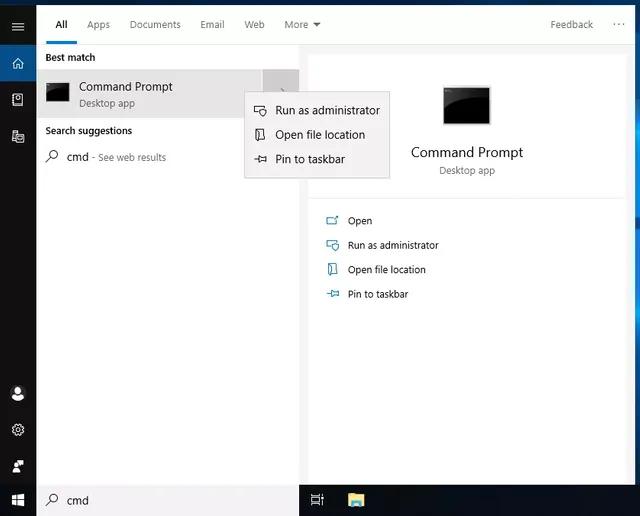
Task: Click the Feedback link
Action: [571, 24]
